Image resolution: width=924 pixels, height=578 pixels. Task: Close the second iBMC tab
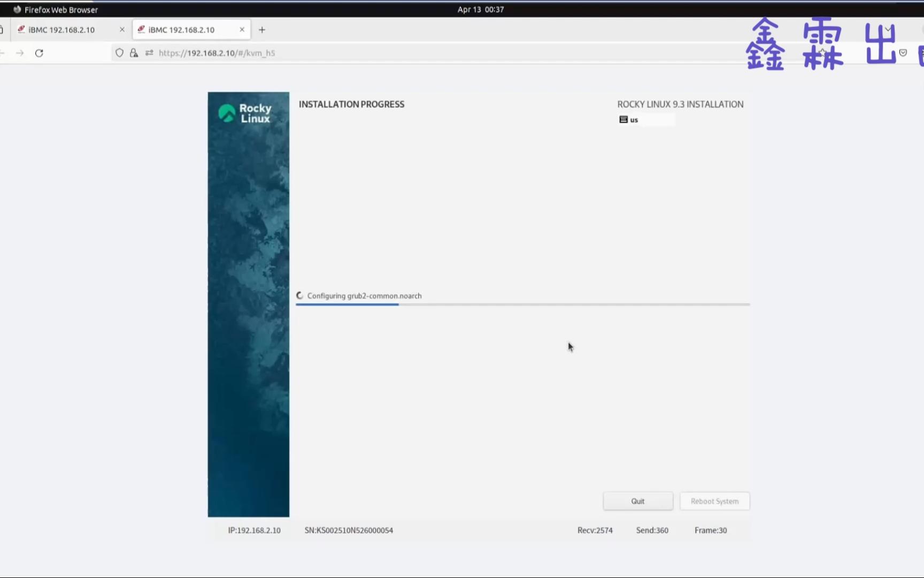pyautogui.click(x=242, y=30)
